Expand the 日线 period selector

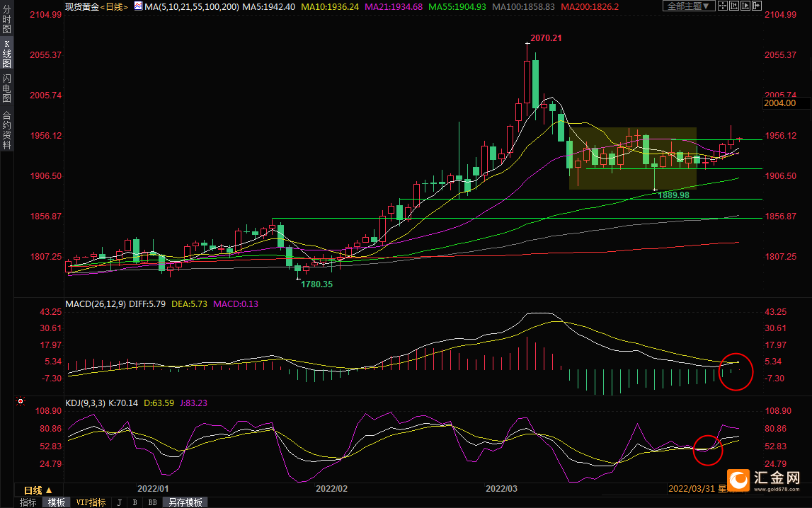38,490
